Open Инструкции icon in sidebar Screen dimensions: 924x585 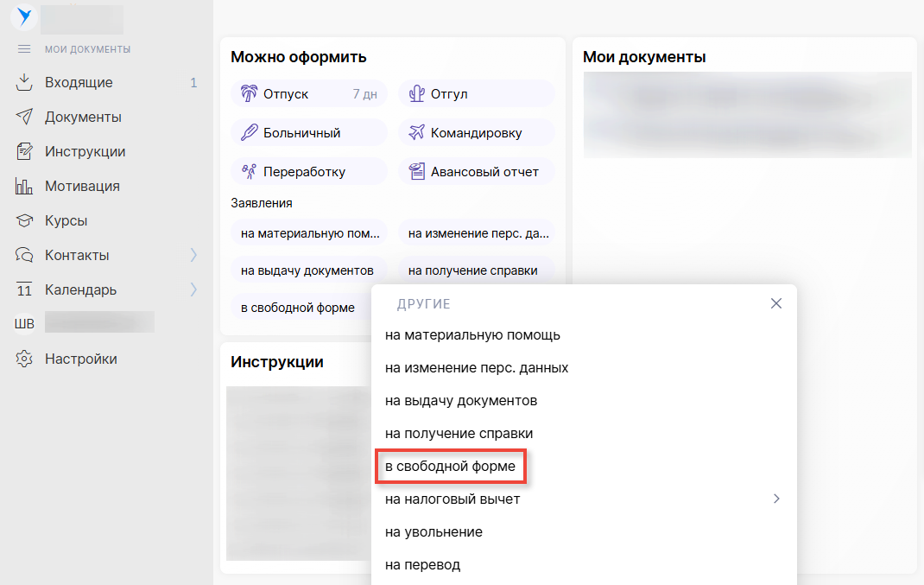tap(24, 152)
